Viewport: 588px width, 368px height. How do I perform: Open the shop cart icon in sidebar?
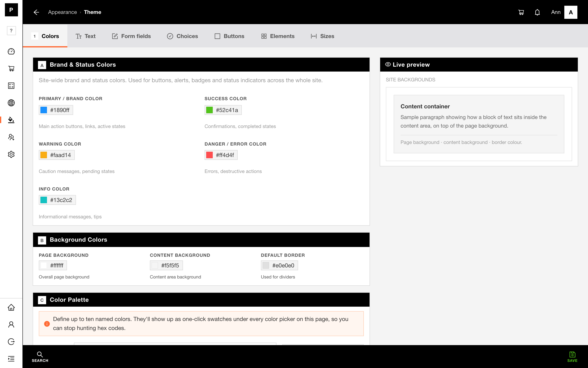coord(11,69)
